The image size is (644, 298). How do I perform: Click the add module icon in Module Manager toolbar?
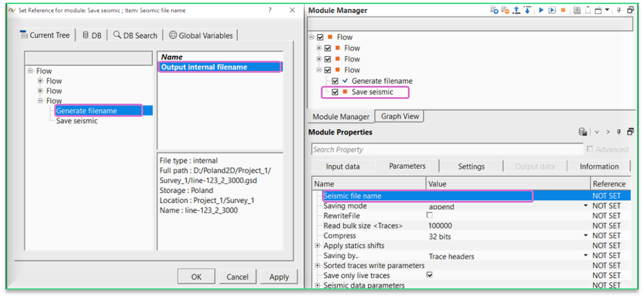point(494,10)
